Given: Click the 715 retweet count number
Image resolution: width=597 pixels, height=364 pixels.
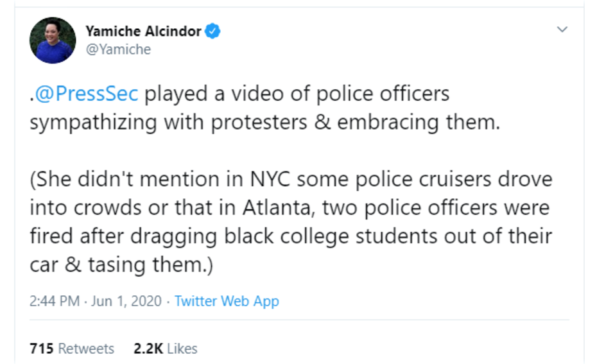Looking at the screenshot, I should click(x=41, y=349).
